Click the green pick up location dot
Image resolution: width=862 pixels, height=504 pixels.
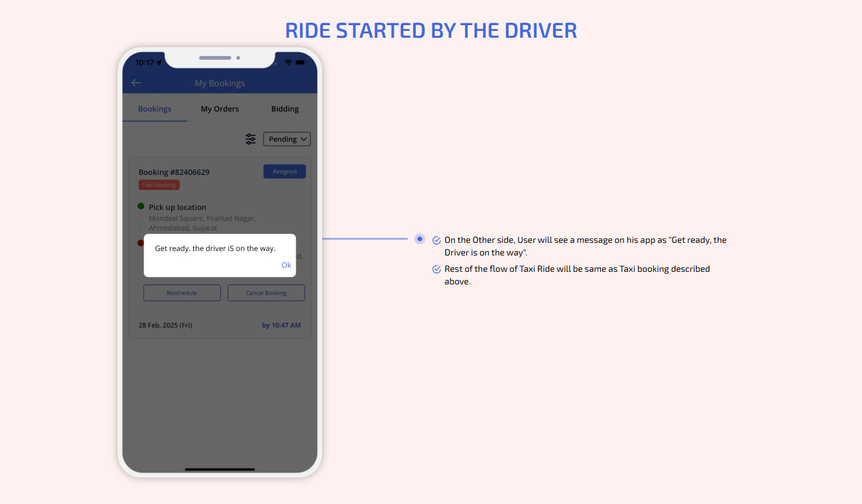click(x=141, y=206)
